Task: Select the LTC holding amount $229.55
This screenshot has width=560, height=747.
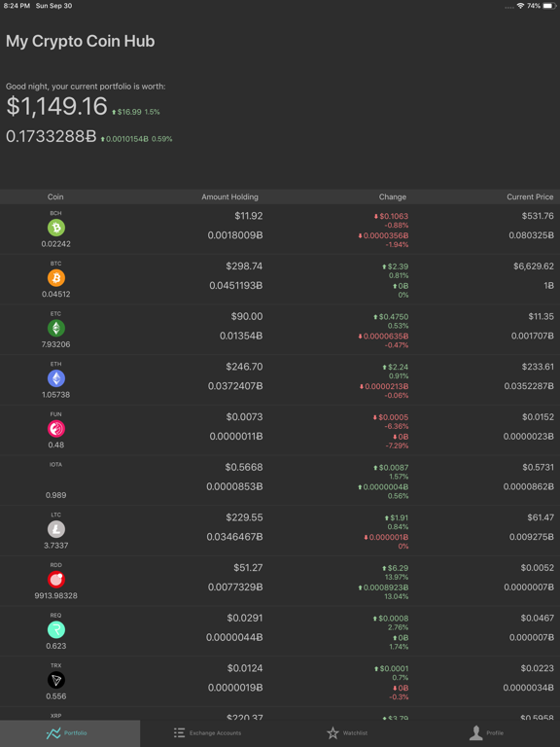Action: (x=244, y=517)
